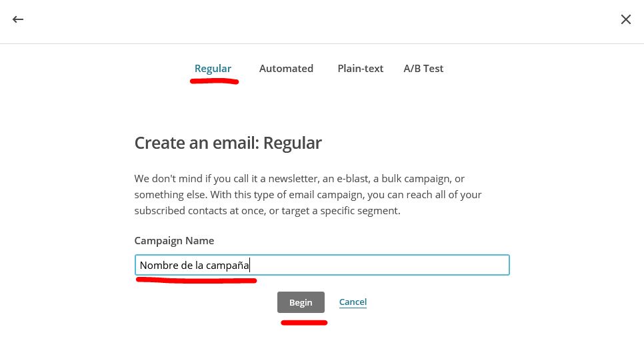Click the red underline under the campaign name
644x361 pixels.
click(x=196, y=280)
